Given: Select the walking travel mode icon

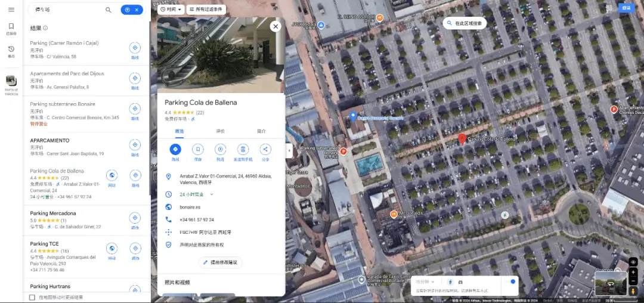Looking at the screenshot, I should tap(450, 282).
